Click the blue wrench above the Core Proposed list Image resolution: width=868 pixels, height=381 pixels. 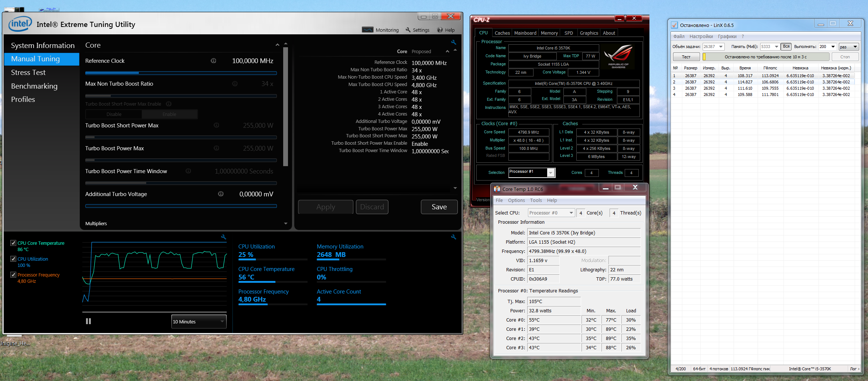(x=454, y=42)
